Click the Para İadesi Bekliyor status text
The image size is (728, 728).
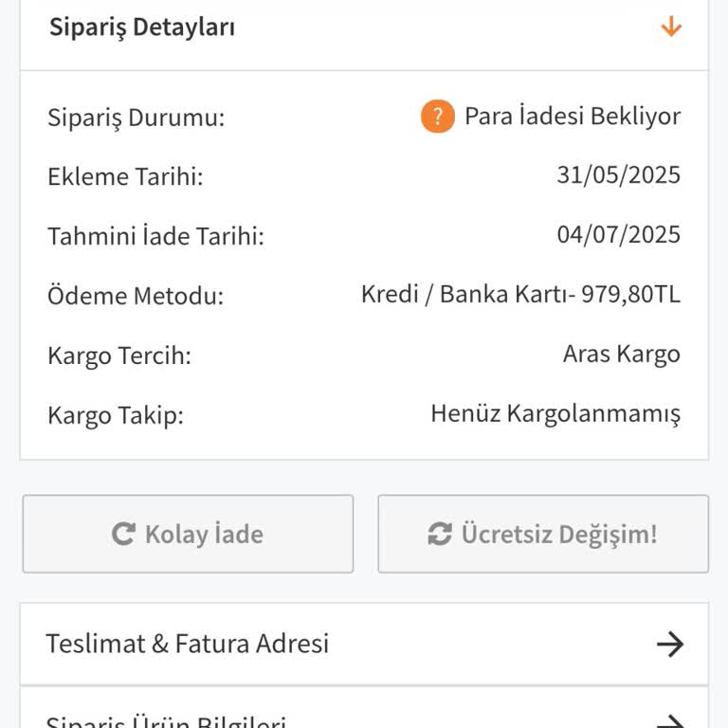(572, 117)
